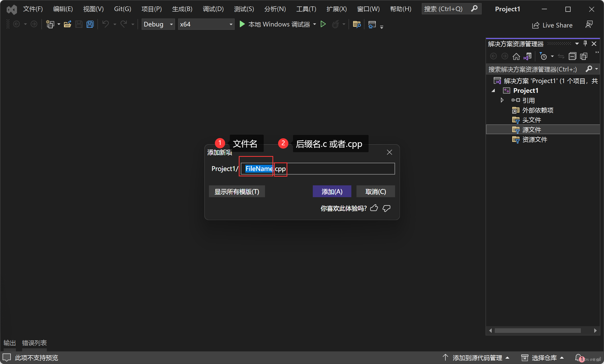The width and height of the screenshot is (604, 364).
Task: Open the search magnifier in Solution Explorer
Action: 589,69
